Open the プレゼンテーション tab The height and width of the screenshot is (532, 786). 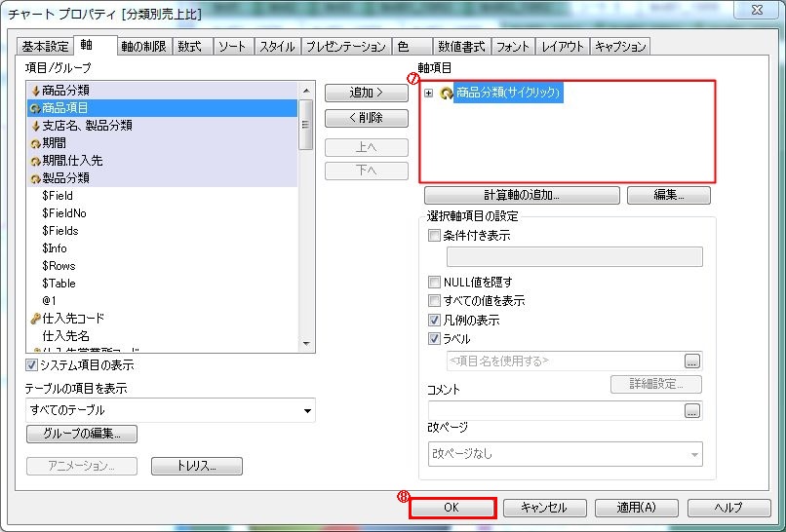pos(346,47)
